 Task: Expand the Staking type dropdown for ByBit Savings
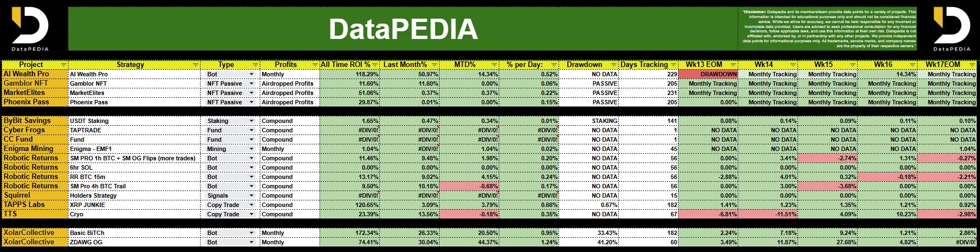[x=252, y=121]
